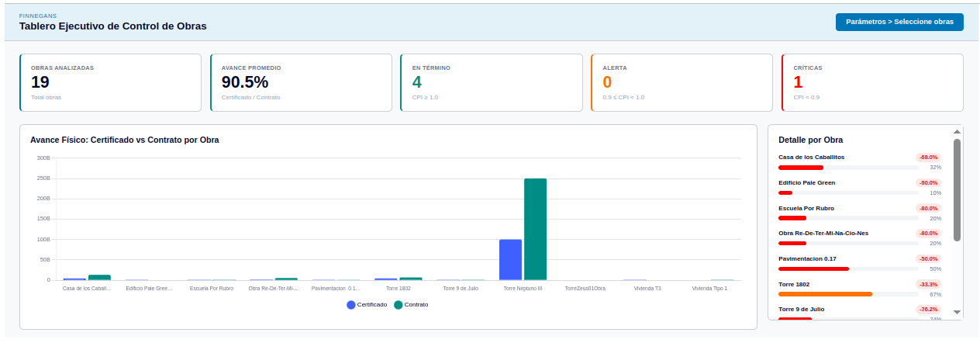
Task: Click the blue Certificado legend circle
Action: pos(351,305)
